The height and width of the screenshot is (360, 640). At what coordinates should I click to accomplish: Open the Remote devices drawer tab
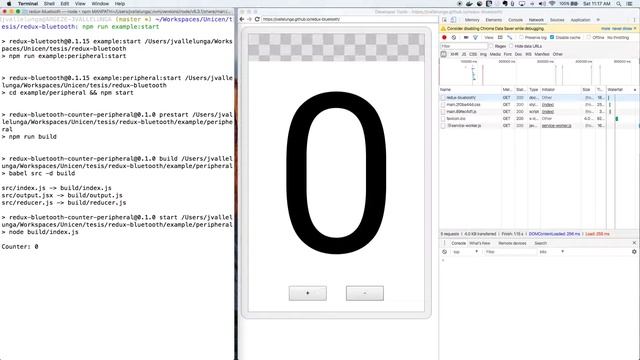(512, 243)
